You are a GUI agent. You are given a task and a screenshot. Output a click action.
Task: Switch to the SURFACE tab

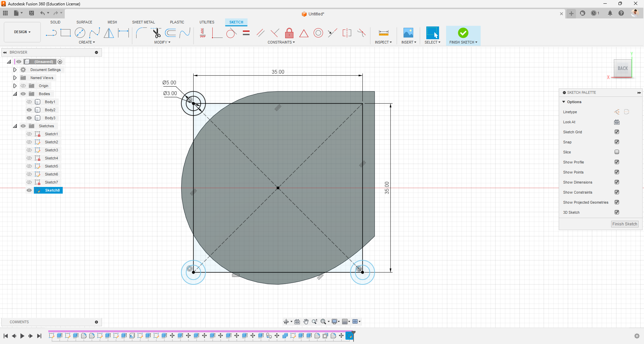[84, 22]
